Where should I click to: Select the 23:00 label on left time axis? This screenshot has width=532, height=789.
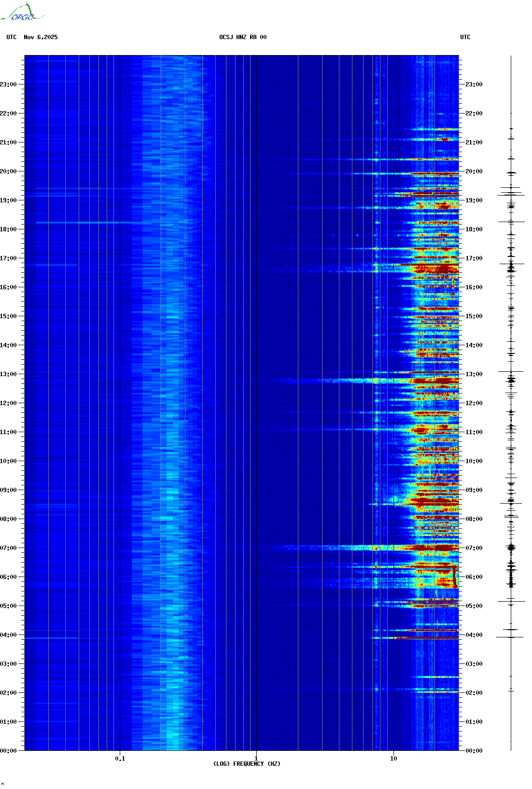[8, 85]
